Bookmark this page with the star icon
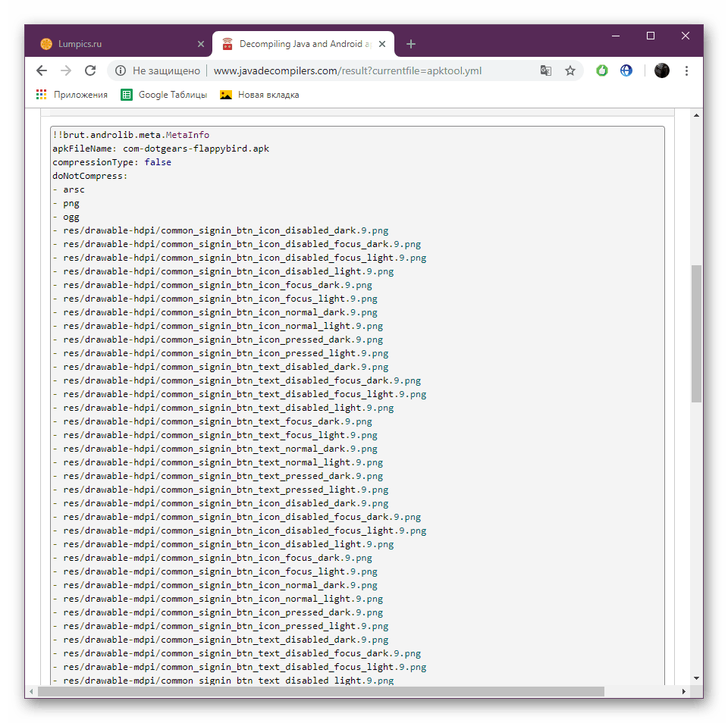728x723 pixels. point(570,70)
